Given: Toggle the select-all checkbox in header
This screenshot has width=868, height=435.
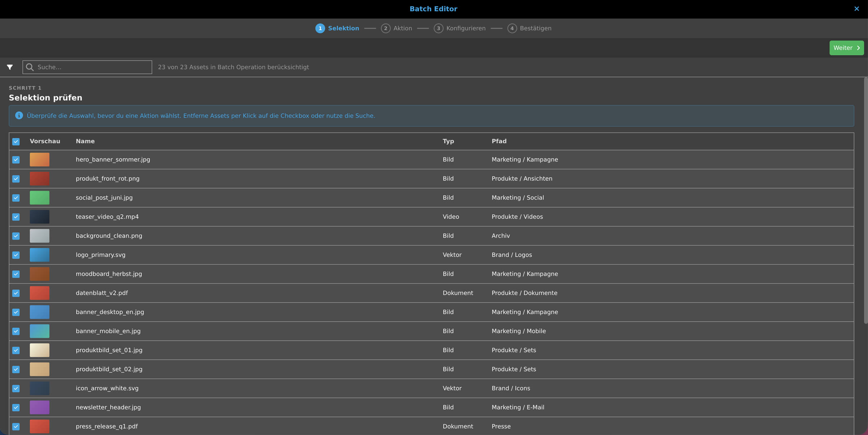Looking at the screenshot, I should pyautogui.click(x=16, y=141).
